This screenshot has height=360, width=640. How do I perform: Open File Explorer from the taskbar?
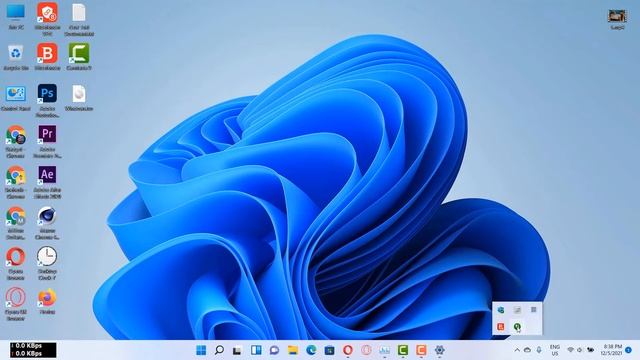(293, 350)
